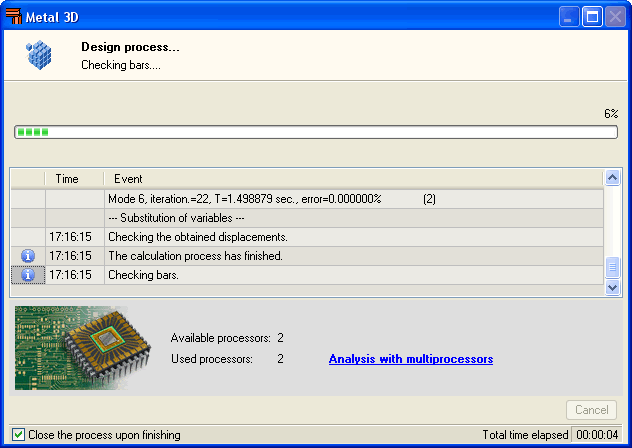Click the info icon beside 'Checking bars.' row
Viewport: 632px width, 448px height.
[28, 275]
